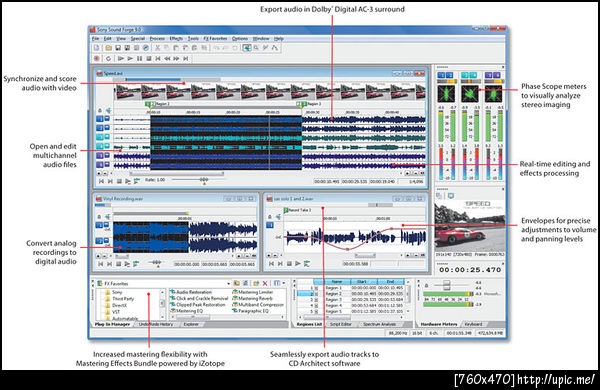600x390 pixels.
Task: Click the 00:00:25.470 time display
Action: [x=470, y=270]
